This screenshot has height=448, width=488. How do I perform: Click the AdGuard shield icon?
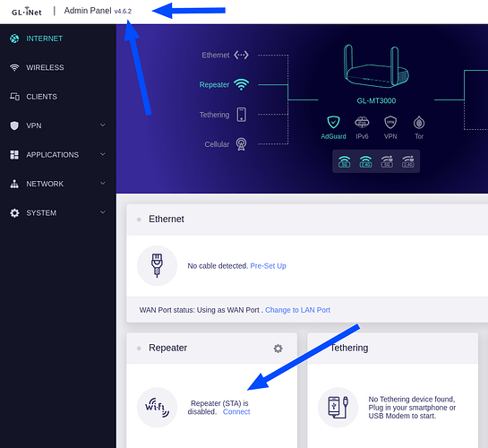click(x=333, y=123)
